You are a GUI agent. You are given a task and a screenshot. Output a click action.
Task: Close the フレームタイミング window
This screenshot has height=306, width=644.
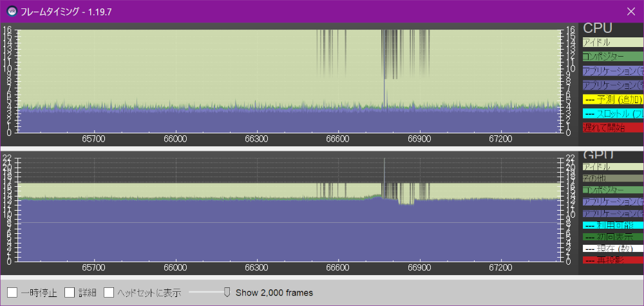(631, 12)
